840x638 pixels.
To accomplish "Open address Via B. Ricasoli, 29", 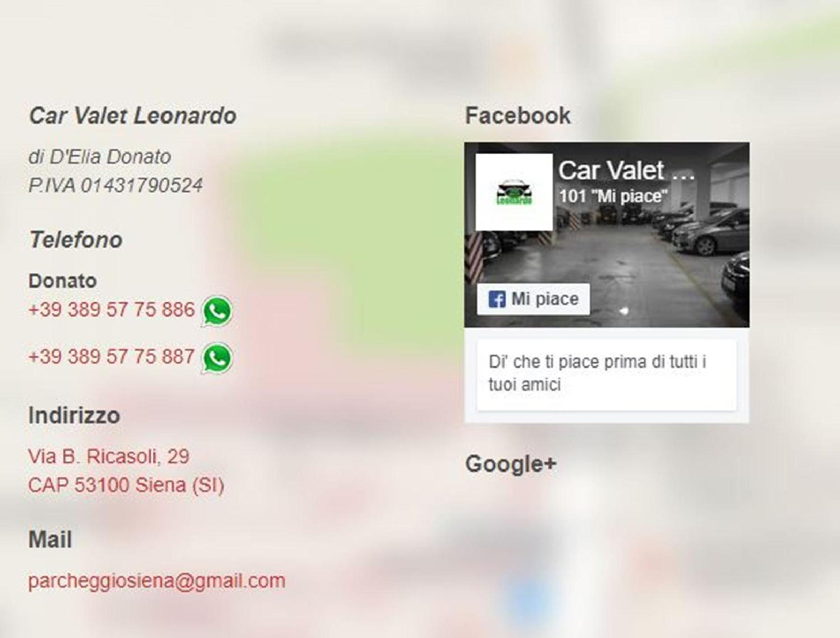I will pyautogui.click(x=108, y=457).
